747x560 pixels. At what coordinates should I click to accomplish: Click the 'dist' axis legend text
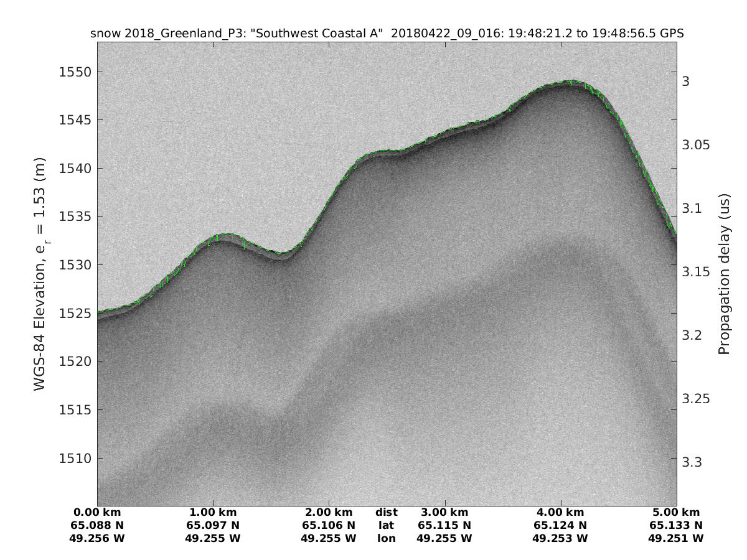(387, 513)
